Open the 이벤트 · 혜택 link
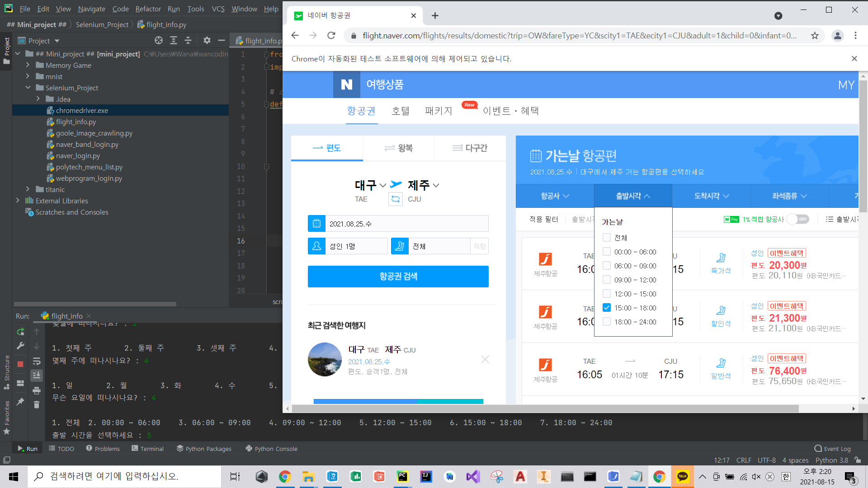Screen dimensions: 868x488 [511, 111]
